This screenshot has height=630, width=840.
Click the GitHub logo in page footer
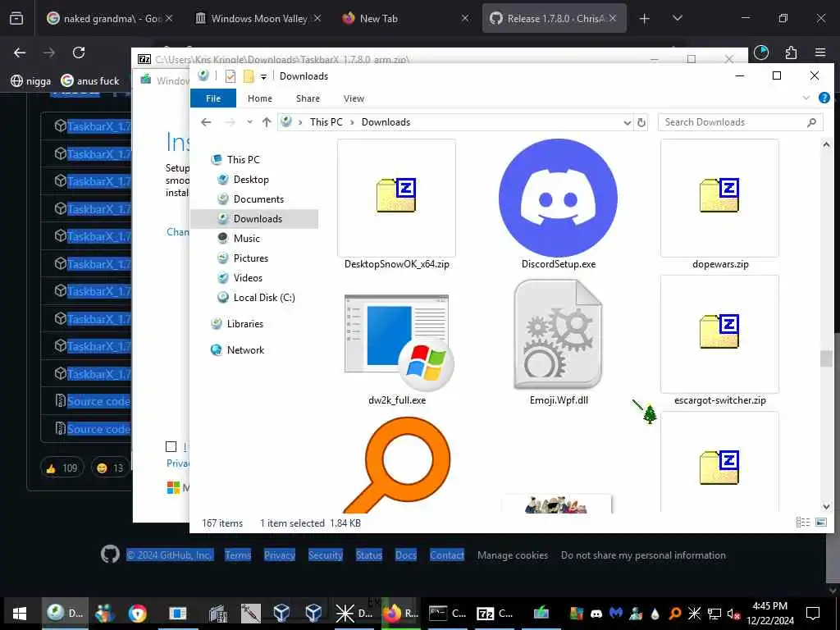111,554
